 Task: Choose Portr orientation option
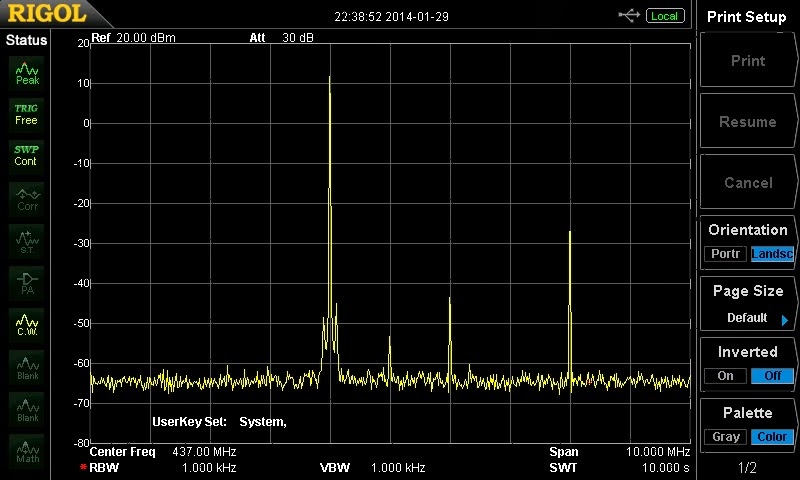coord(725,254)
